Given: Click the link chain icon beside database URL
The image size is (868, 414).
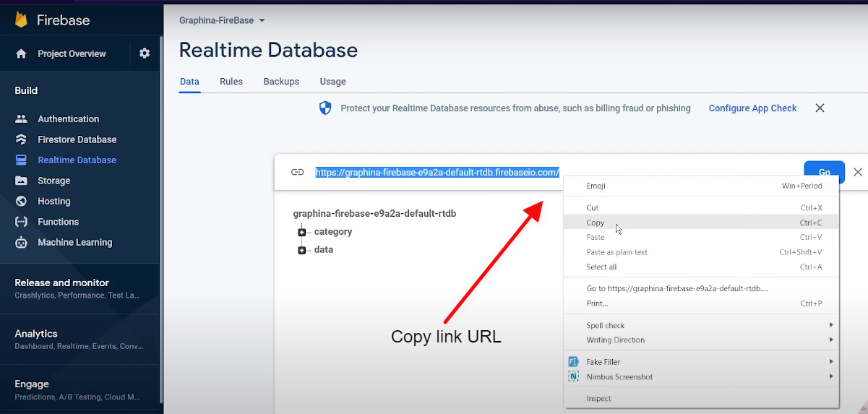Looking at the screenshot, I should point(297,172).
